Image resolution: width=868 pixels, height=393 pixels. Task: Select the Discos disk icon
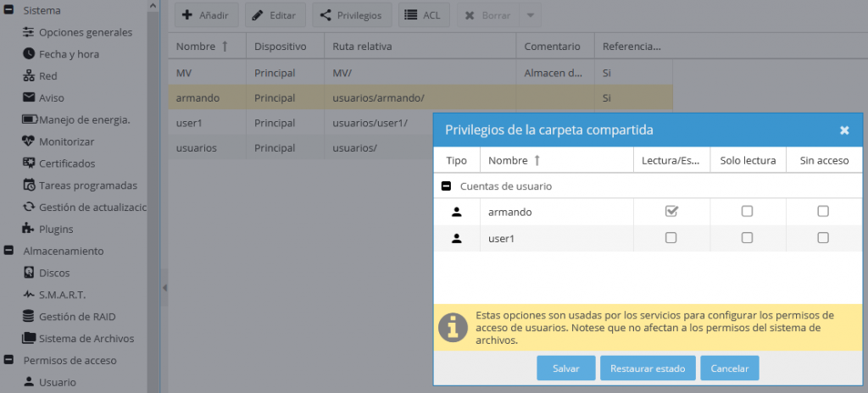click(x=29, y=273)
